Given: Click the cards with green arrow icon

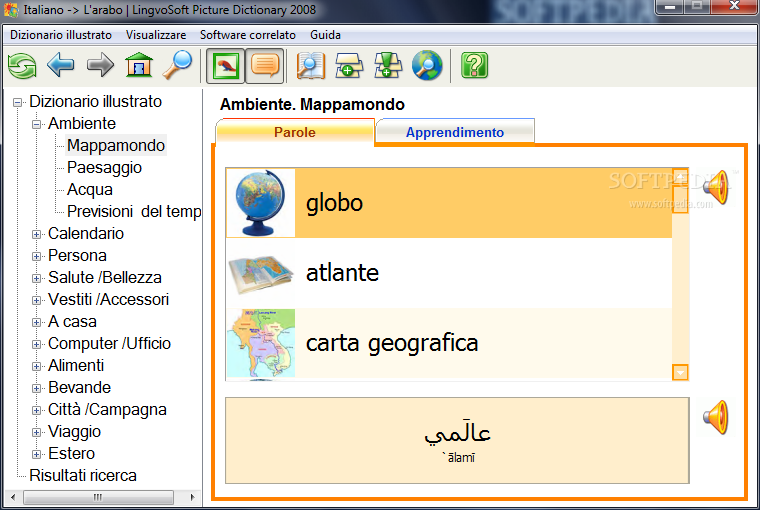Looking at the screenshot, I should [388, 65].
